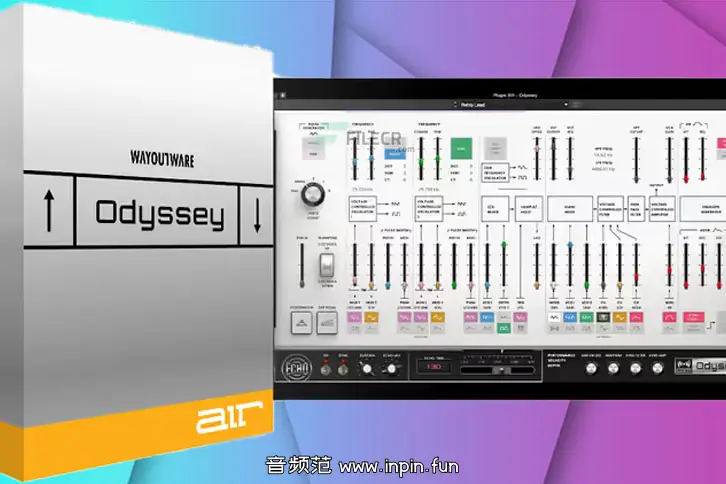Click the Odyssey logo badge in bottom bar
The image size is (726, 484).
700,366
